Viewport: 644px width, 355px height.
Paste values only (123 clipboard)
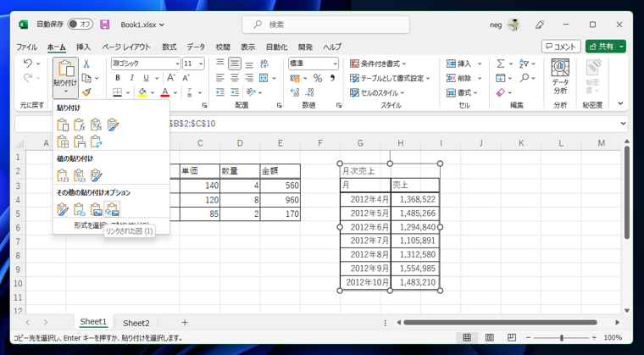[63, 175]
